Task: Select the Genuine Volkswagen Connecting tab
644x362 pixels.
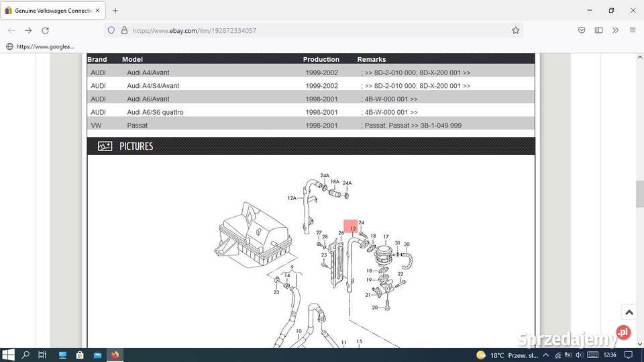Action: click(x=52, y=11)
